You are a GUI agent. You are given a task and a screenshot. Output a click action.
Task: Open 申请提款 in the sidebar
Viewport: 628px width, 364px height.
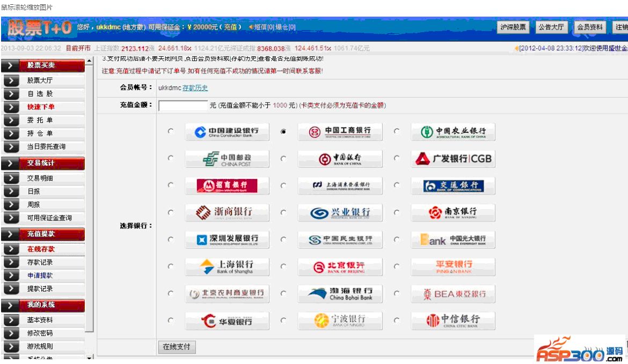coord(40,276)
